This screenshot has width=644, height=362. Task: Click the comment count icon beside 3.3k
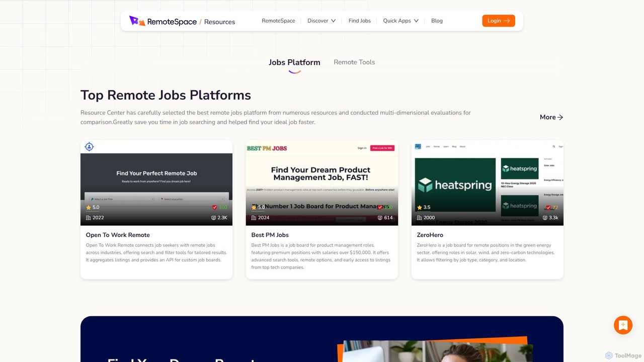(x=545, y=218)
